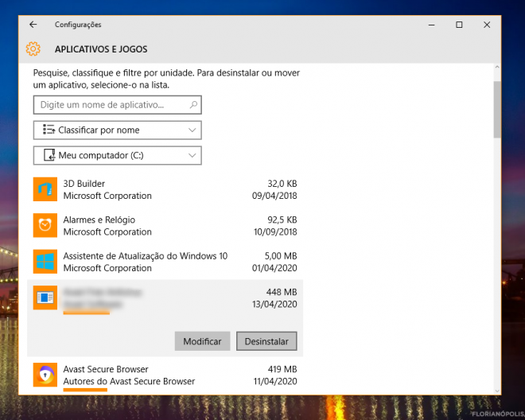Click the Modificar button
Viewport: 525px width, 420px height.
pyautogui.click(x=202, y=341)
